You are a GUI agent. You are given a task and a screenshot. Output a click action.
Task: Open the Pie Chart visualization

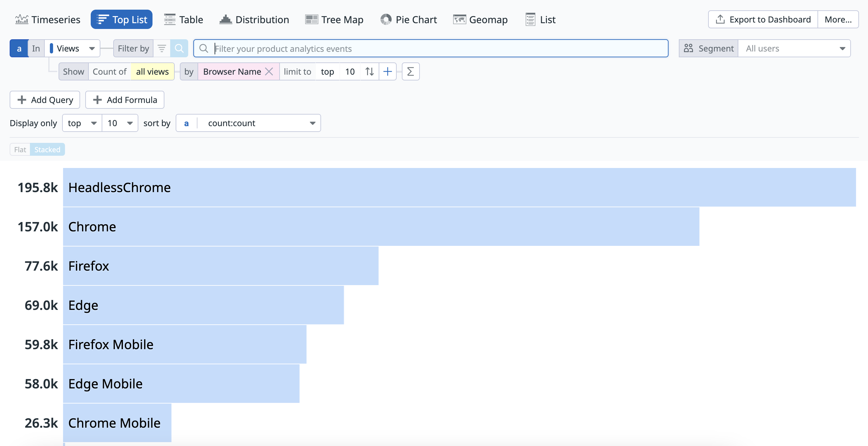coord(408,20)
